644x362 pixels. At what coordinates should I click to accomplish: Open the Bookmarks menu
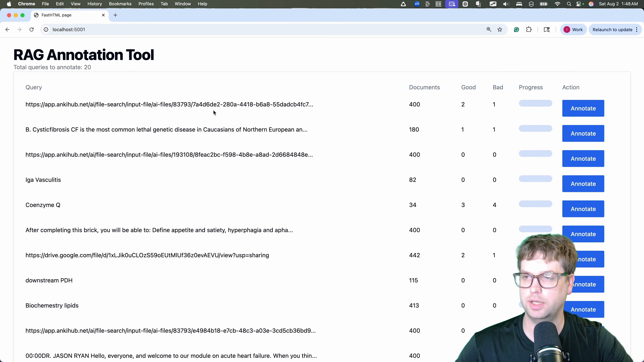120,4
